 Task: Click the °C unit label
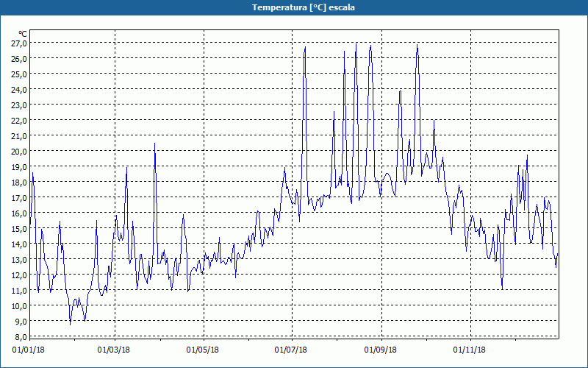(x=23, y=34)
